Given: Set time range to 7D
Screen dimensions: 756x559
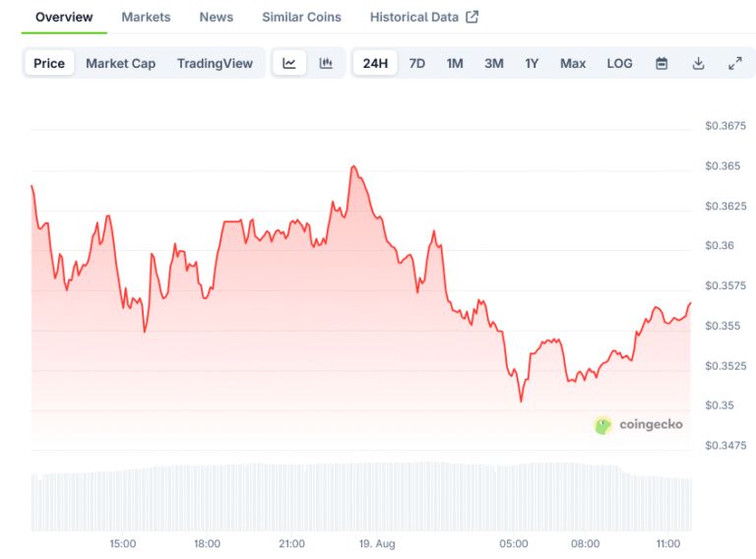Looking at the screenshot, I should (x=417, y=63).
